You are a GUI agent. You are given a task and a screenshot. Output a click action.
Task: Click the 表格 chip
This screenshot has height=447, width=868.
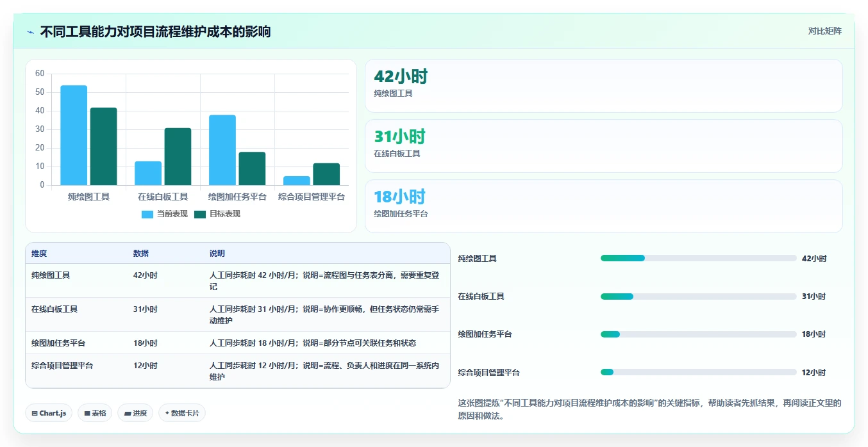coord(95,413)
